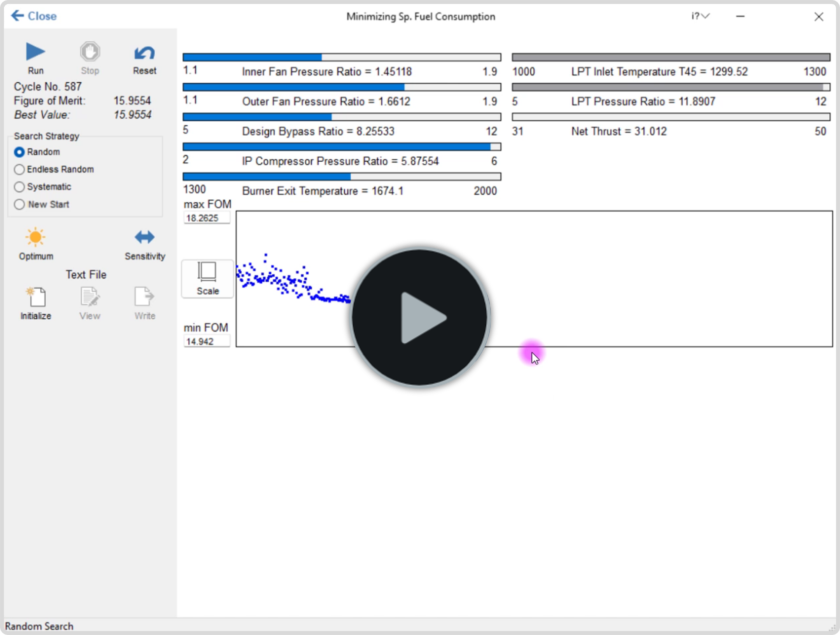Viewport: 840px width, 635px height.
Task: Click the Minimizing Sp. Fuel Consumption title
Action: coord(421,17)
